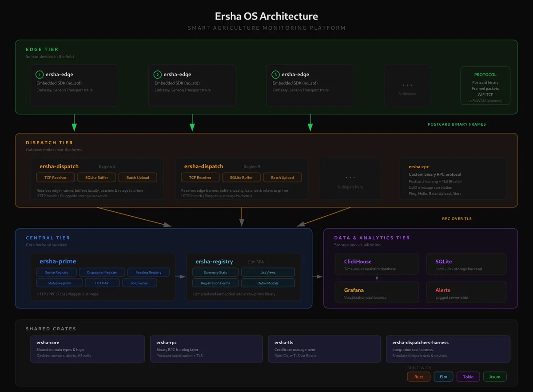Viewport: 533px width, 392px height.
Task: Click SQLite Buffer chip in Region A dispatch
Action: pos(96,178)
